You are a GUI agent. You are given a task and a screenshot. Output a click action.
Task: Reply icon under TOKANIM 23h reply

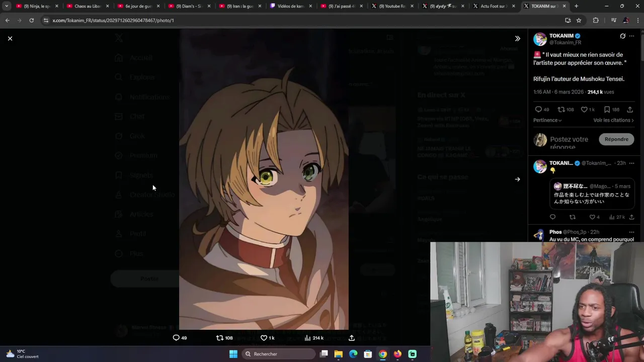tap(552, 217)
